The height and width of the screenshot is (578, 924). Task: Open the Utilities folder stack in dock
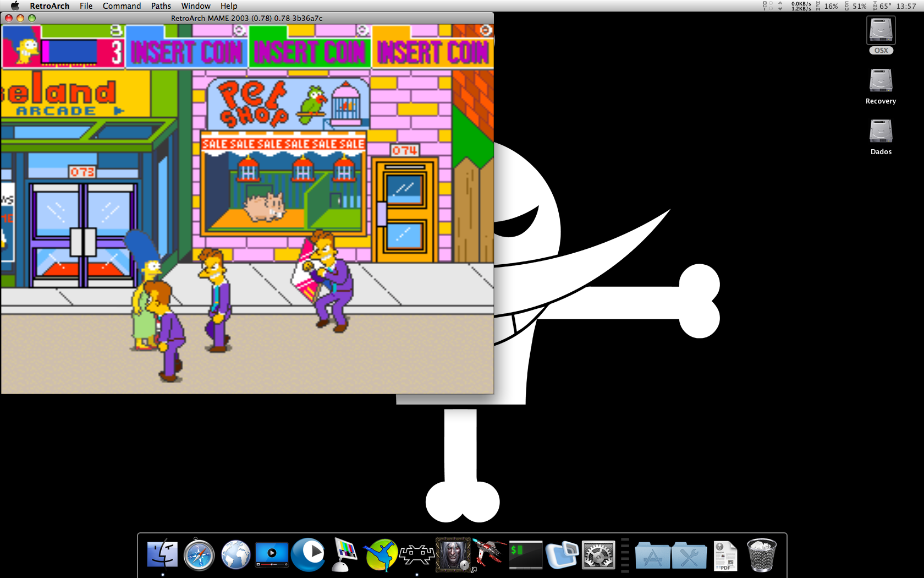click(x=689, y=555)
